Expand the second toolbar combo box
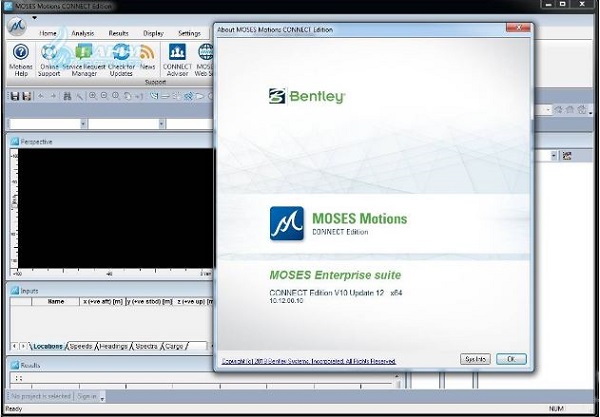The width and height of the screenshot is (600, 417). pos(161,124)
